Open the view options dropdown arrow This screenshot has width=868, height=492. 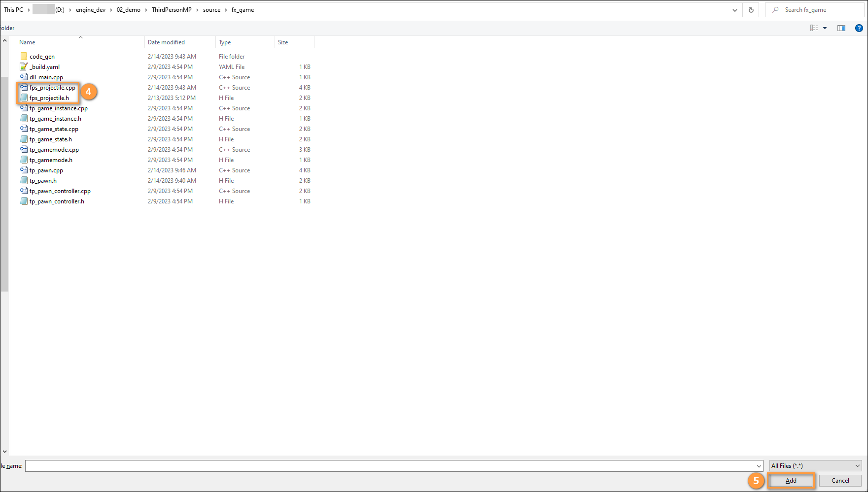[x=825, y=28]
